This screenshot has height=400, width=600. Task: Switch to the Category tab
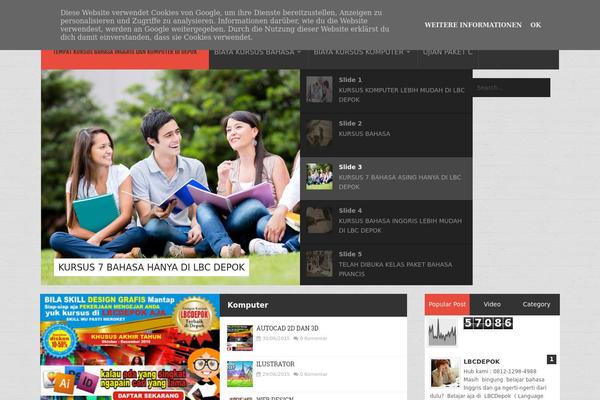[536, 305]
